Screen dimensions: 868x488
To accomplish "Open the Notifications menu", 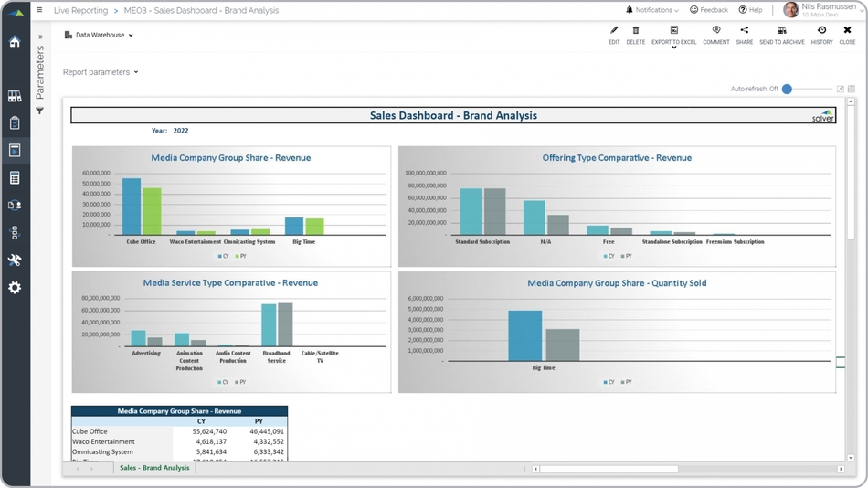I will click(652, 10).
